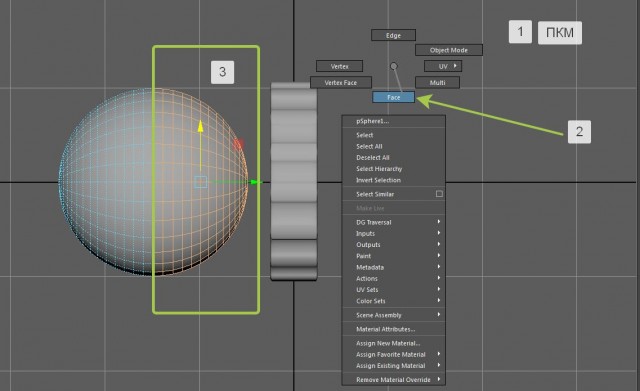Image resolution: width=640 pixels, height=391 pixels.
Task: Click Select All in context menu
Action: pyautogui.click(x=393, y=146)
